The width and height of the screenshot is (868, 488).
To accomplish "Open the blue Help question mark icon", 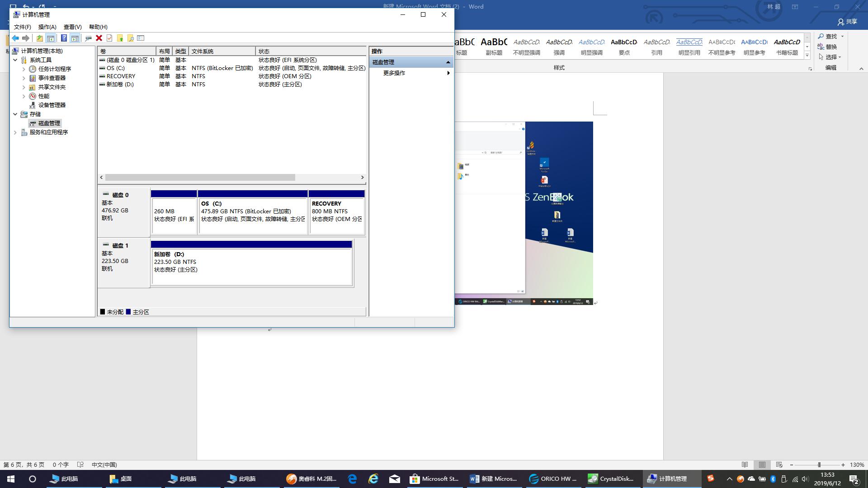I will pos(64,38).
